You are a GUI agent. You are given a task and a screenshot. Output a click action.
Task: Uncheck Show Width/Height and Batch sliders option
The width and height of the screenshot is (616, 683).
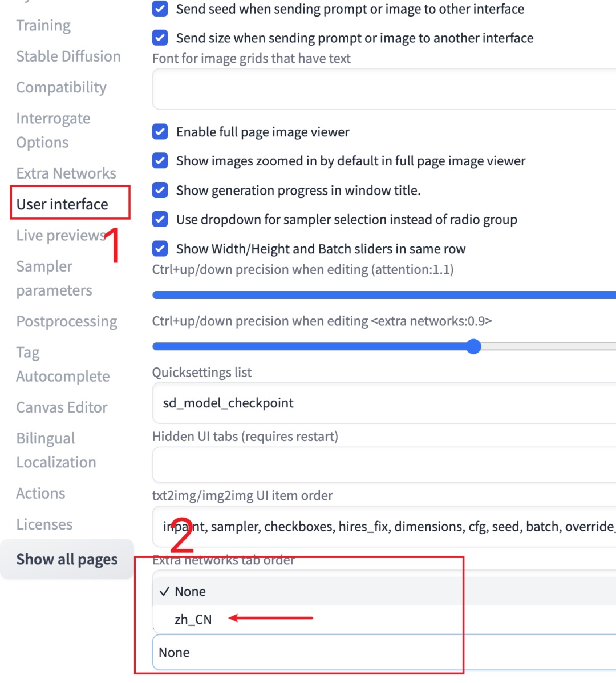tap(160, 249)
